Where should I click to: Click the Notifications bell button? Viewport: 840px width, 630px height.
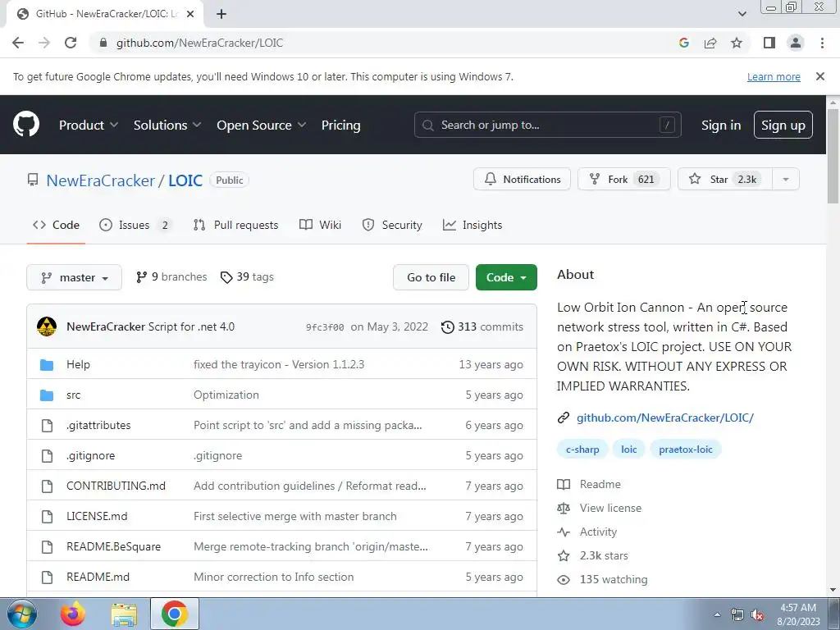[522, 179]
